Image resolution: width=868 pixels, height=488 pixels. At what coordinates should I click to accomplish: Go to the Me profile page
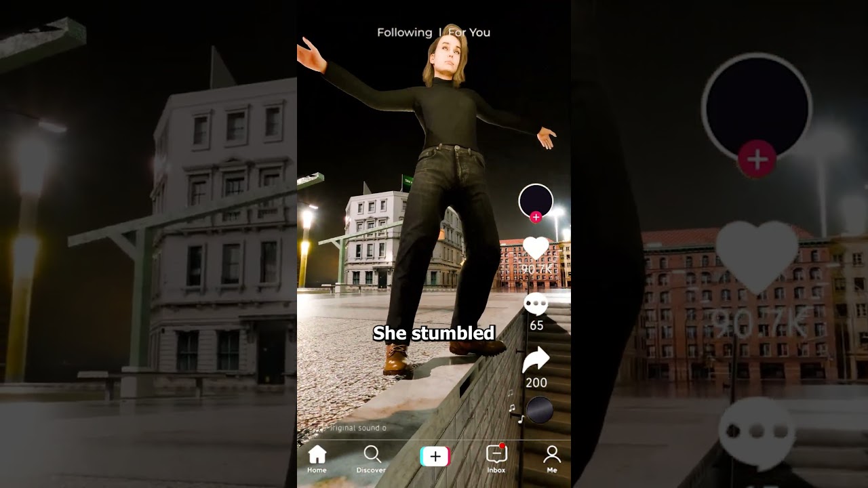tap(552, 459)
